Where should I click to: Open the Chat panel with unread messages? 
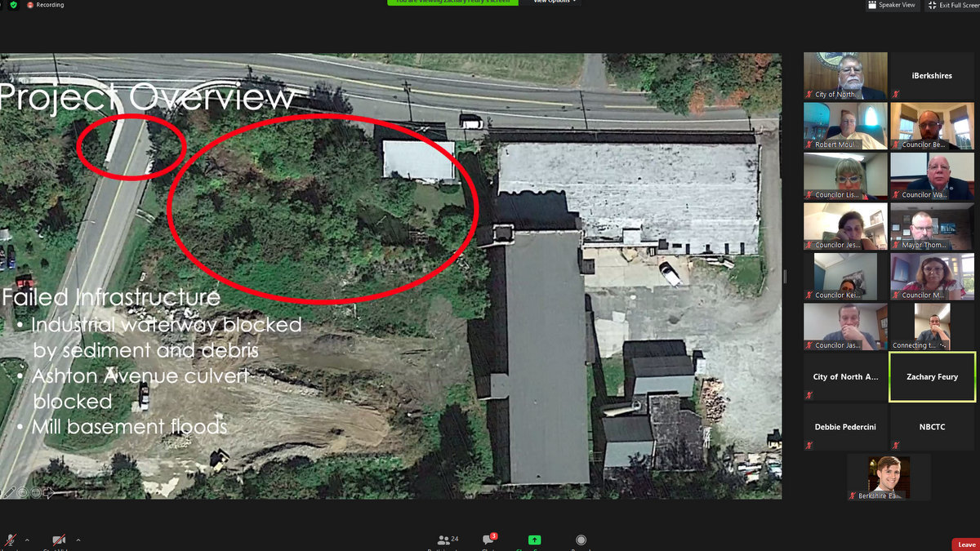(489, 540)
